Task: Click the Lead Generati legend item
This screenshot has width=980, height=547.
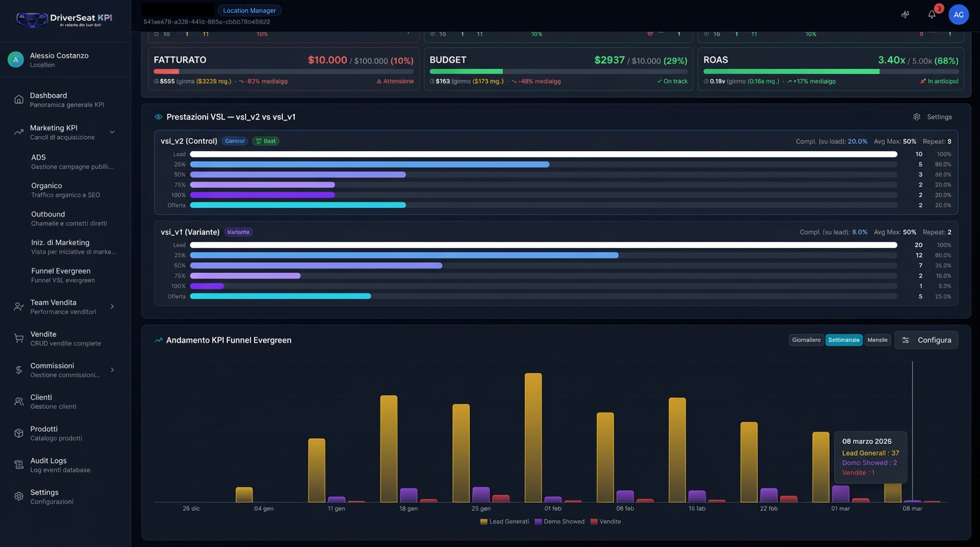Action: [x=504, y=521]
